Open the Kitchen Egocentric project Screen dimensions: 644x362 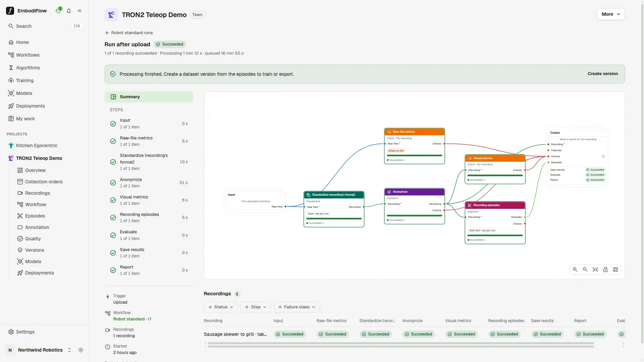[44, 145]
